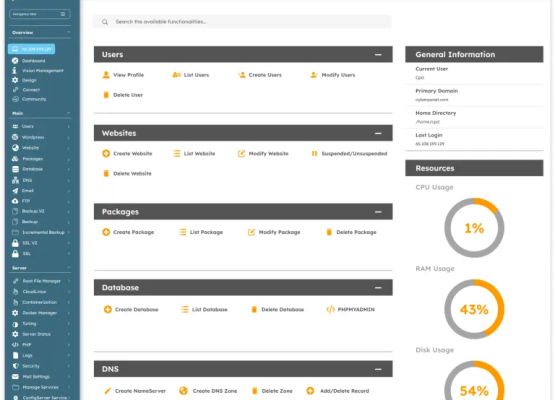Collapse the Overview section in sidebar
555x400 pixels.
click(x=68, y=32)
